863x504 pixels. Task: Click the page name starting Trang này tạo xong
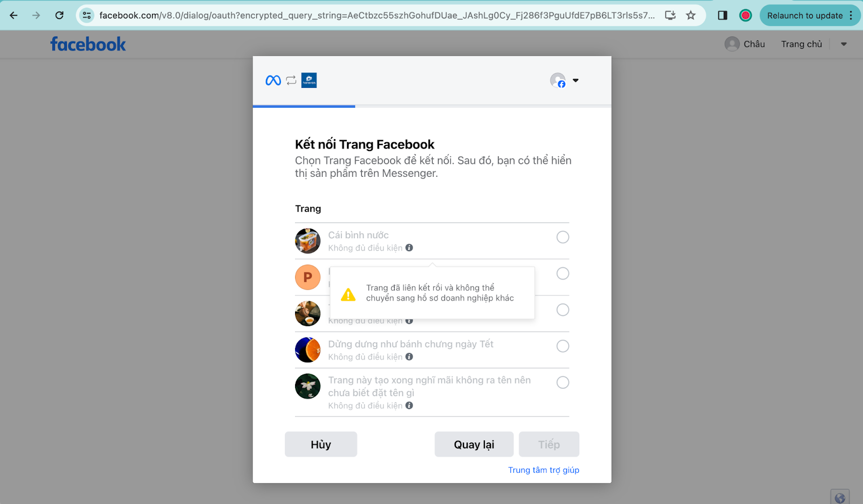[x=429, y=386]
